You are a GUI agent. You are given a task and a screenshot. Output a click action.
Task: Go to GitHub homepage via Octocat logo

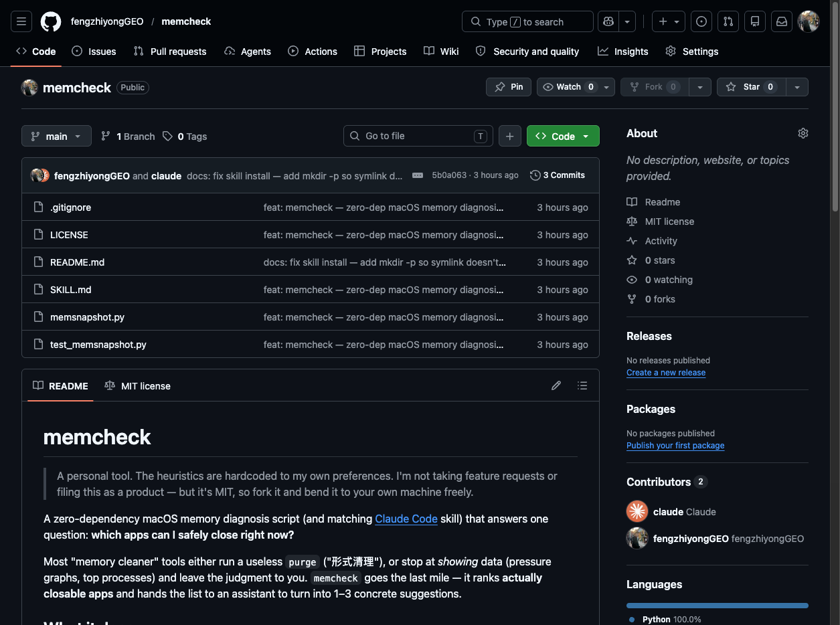(x=51, y=21)
